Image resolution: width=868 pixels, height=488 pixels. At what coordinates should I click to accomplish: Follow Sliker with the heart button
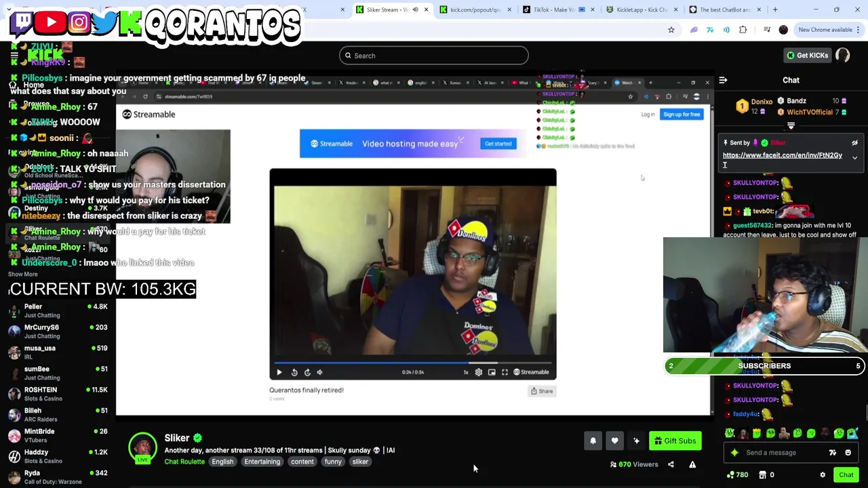(x=614, y=441)
